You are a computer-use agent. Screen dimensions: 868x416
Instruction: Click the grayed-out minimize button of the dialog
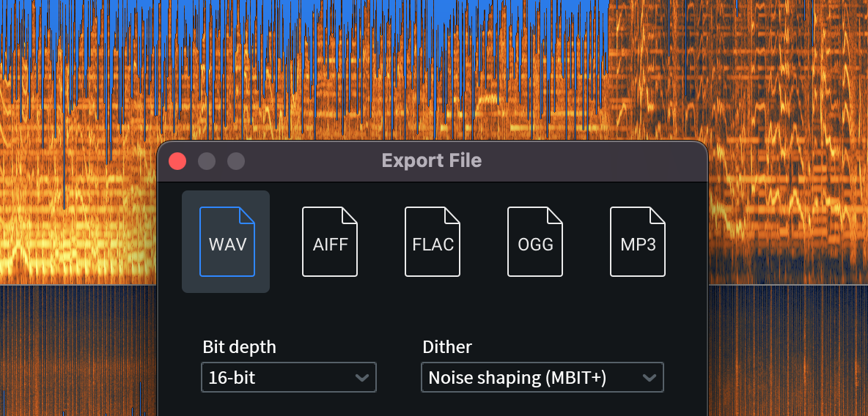207,161
